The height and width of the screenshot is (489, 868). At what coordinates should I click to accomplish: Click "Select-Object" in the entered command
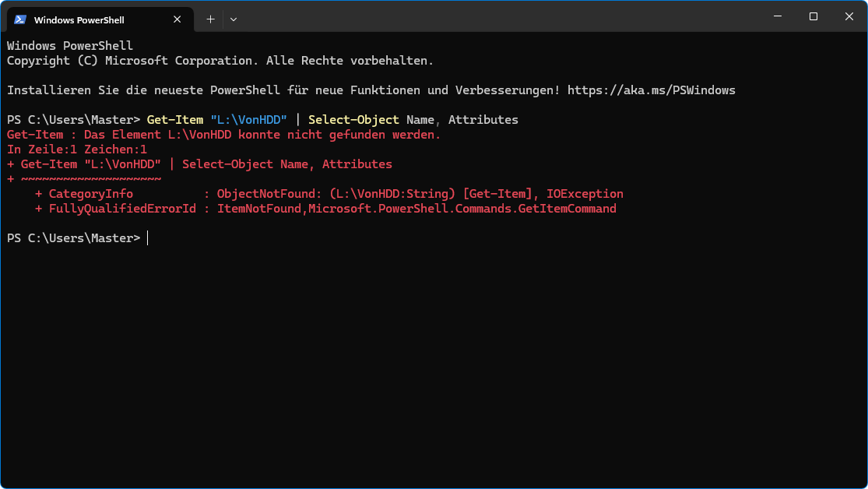point(353,120)
